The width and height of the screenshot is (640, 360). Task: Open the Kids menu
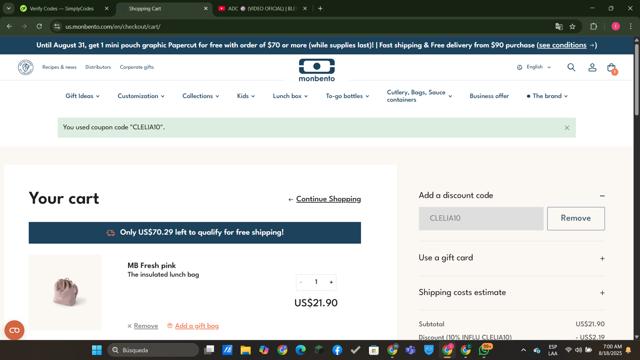246,96
